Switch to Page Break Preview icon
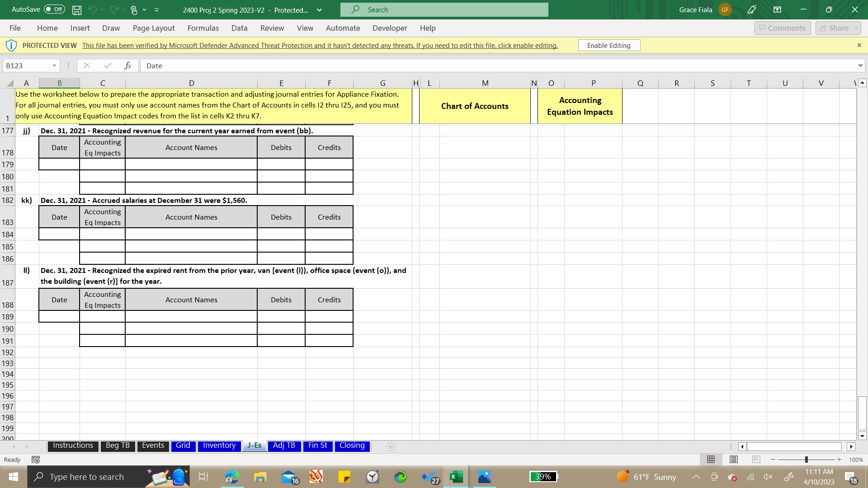 [756, 460]
